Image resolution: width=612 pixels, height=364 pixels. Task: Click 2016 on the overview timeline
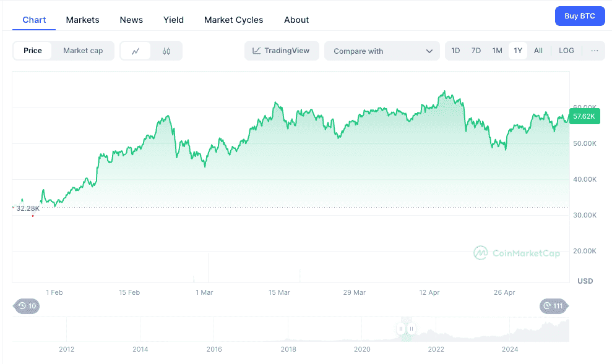point(214,349)
